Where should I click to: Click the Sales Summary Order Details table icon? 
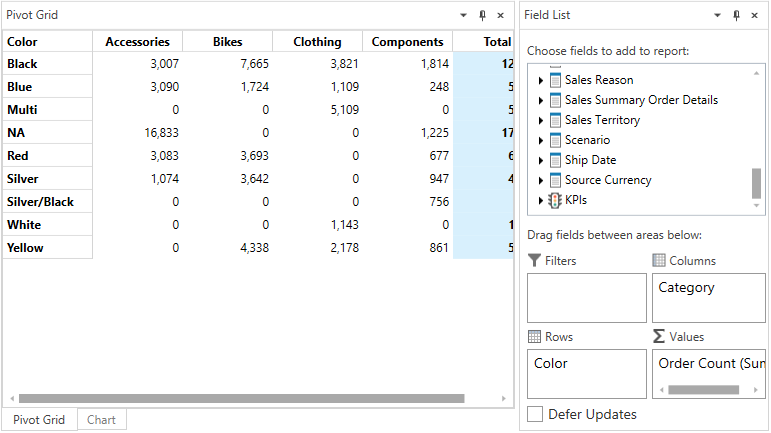point(555,100)
